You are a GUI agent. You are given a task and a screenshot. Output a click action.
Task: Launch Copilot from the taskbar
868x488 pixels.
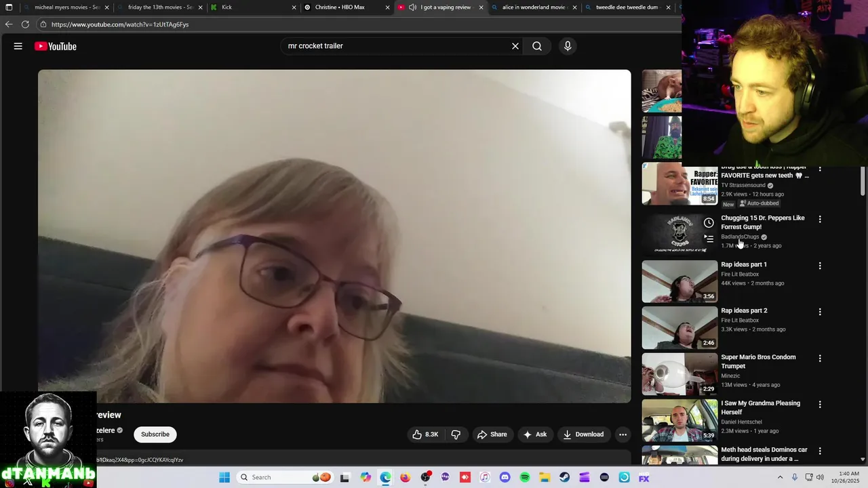click(x=366, y=477)
